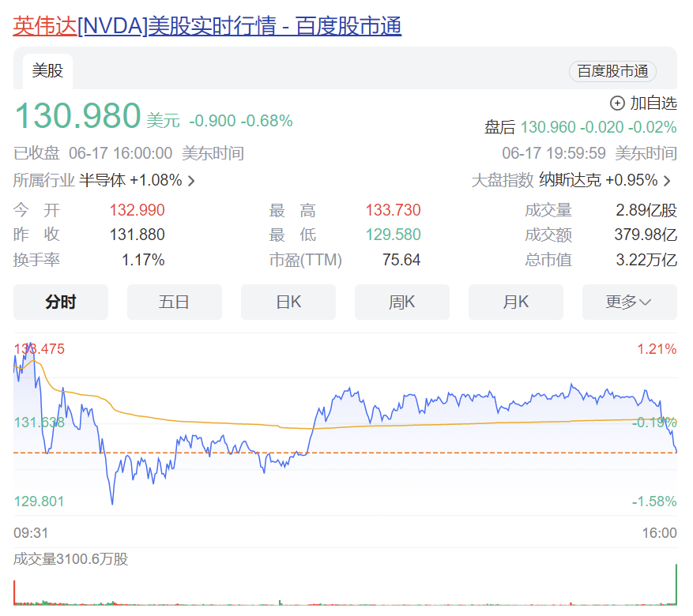Open the 纳斯达克 +0.95% index link
This screenshot has height=616, width=693.
598,180
